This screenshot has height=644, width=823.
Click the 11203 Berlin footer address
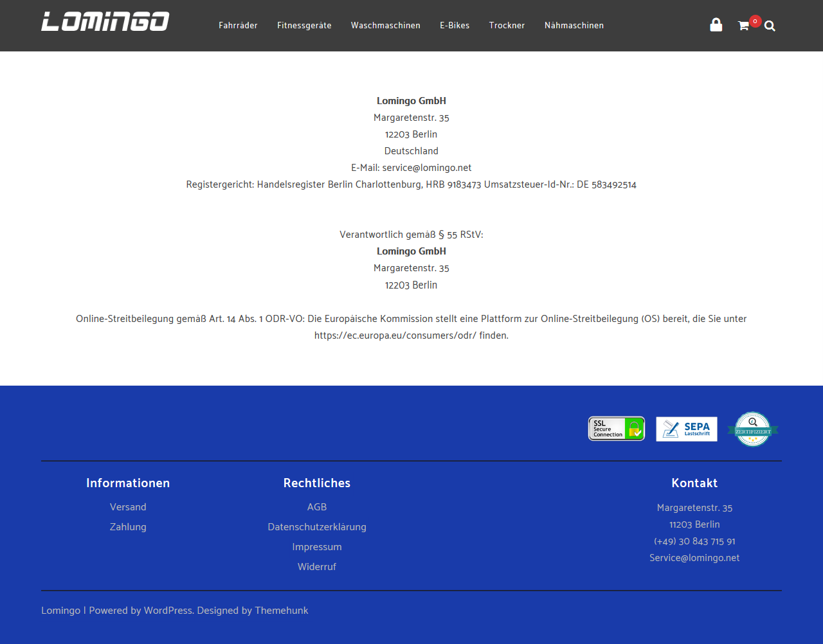coord(694,524)
